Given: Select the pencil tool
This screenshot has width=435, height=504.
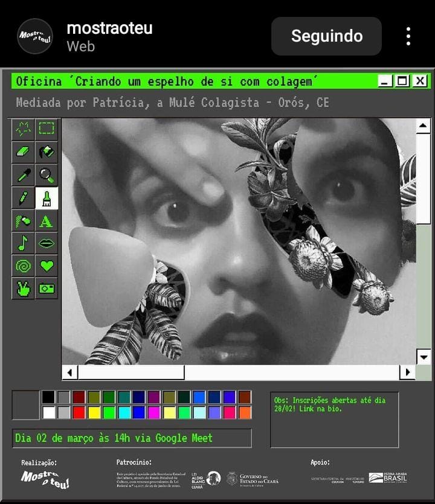Looking at the screenshot, I should coord(24,198).
